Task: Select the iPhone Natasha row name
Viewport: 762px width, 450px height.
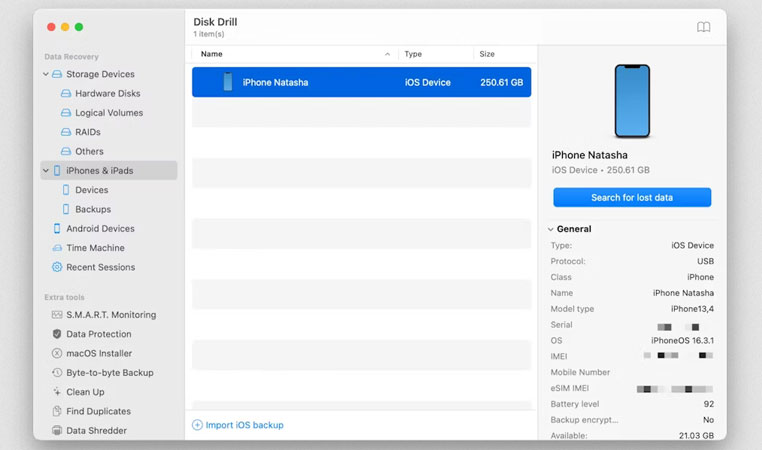Action: tap(275, 82)
